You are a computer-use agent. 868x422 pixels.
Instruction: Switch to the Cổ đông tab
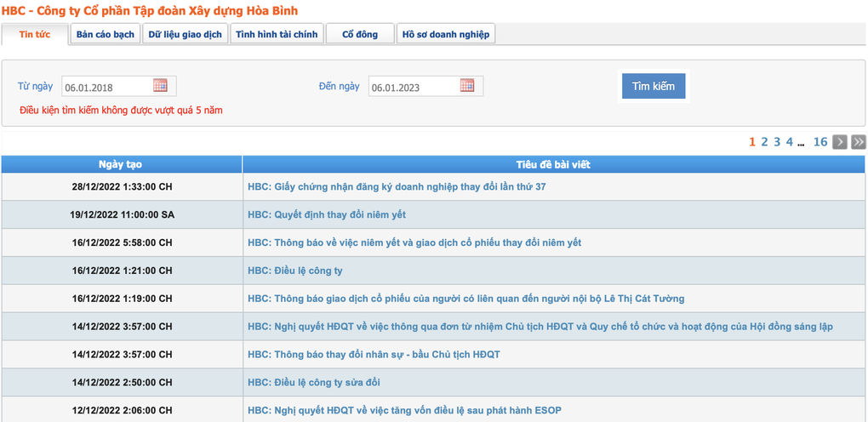click(360, 34)
